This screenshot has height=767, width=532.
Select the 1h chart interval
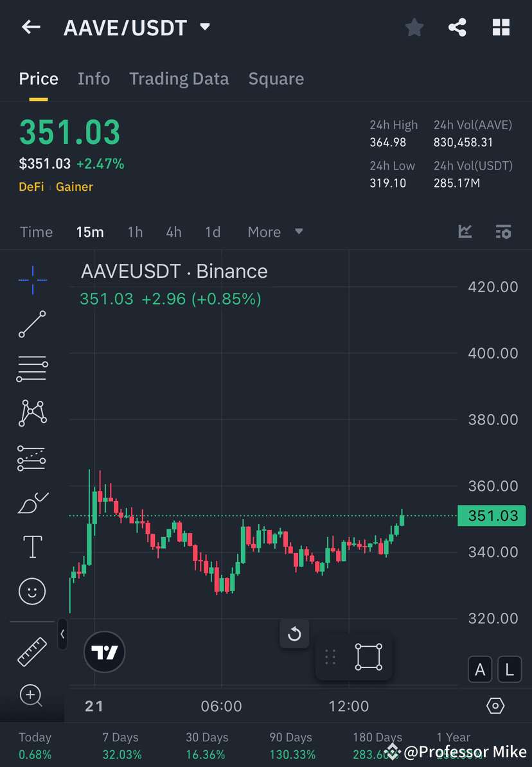(x=135, y=232)
